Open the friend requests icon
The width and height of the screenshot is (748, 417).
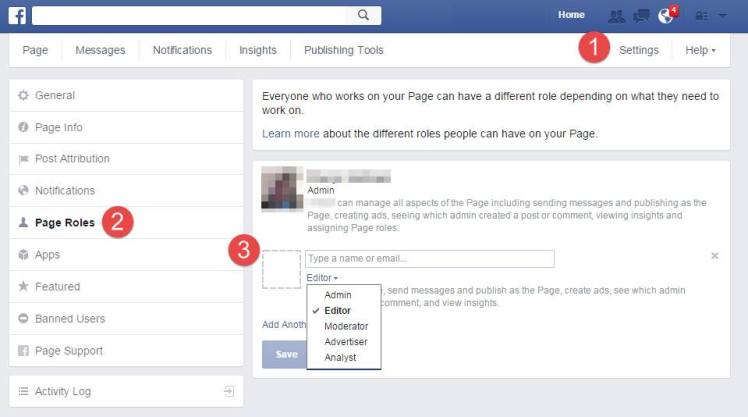pos(616,16)
